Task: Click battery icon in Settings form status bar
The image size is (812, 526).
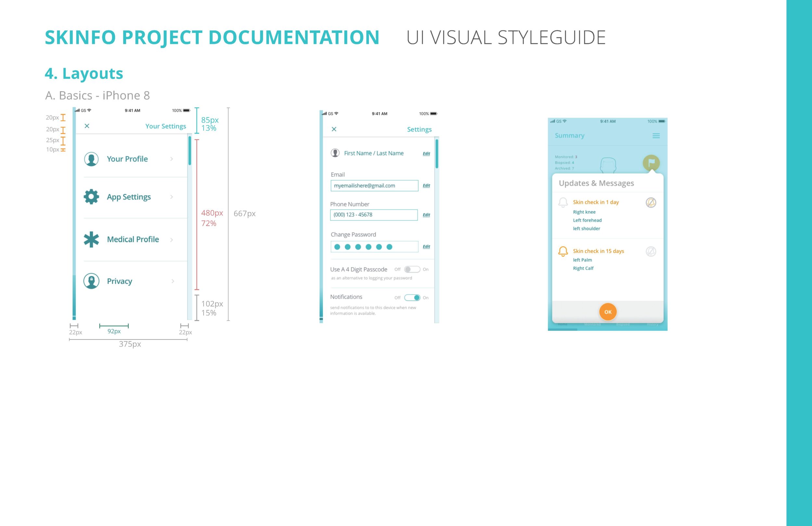Action: [434, 114]
